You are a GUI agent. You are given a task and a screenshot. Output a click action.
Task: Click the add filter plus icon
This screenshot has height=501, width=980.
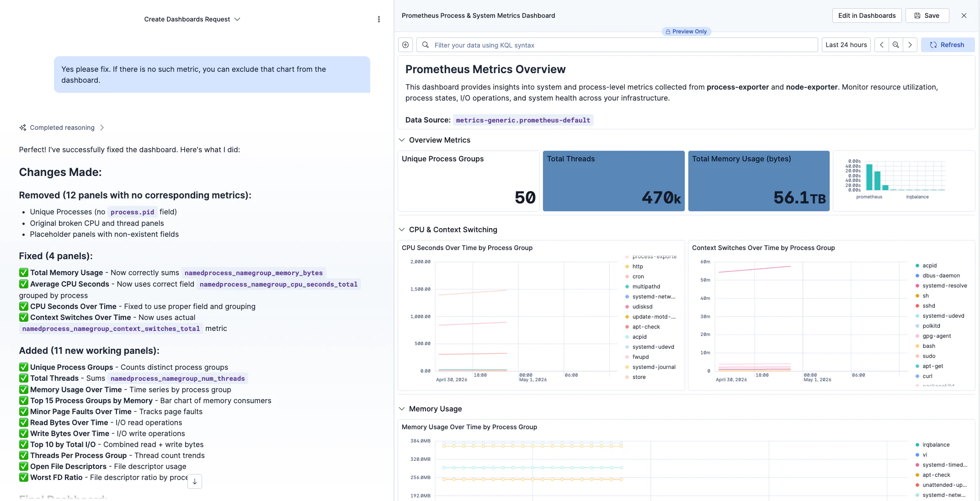pyautogui.click(x=405, y=45)
